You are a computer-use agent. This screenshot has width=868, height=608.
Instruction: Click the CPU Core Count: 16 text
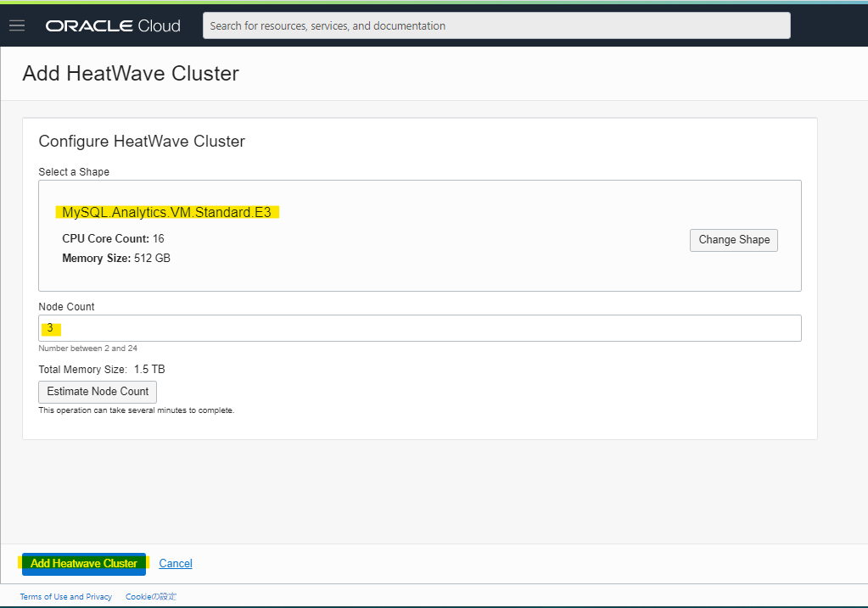coord(113,238)
